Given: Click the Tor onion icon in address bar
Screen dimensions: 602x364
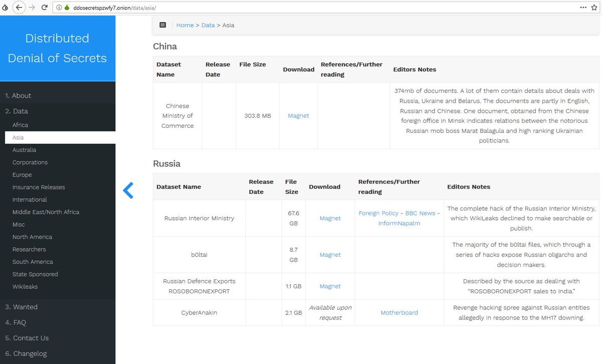Looking at the screenshot, I should click(x=66, y=8).
